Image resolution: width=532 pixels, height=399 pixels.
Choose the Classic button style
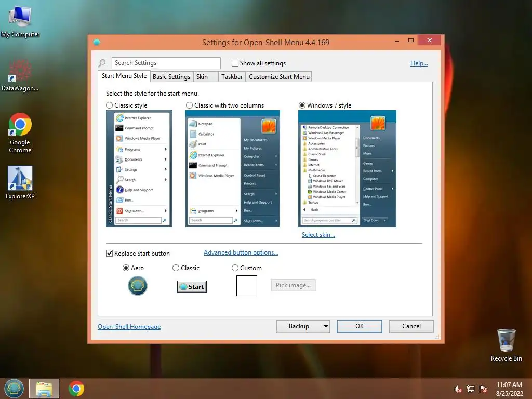coord(176,268)
